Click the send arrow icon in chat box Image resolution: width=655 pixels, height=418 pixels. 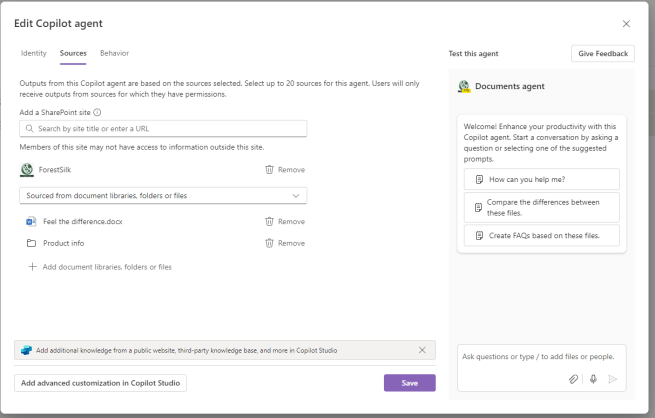[612, 379]
